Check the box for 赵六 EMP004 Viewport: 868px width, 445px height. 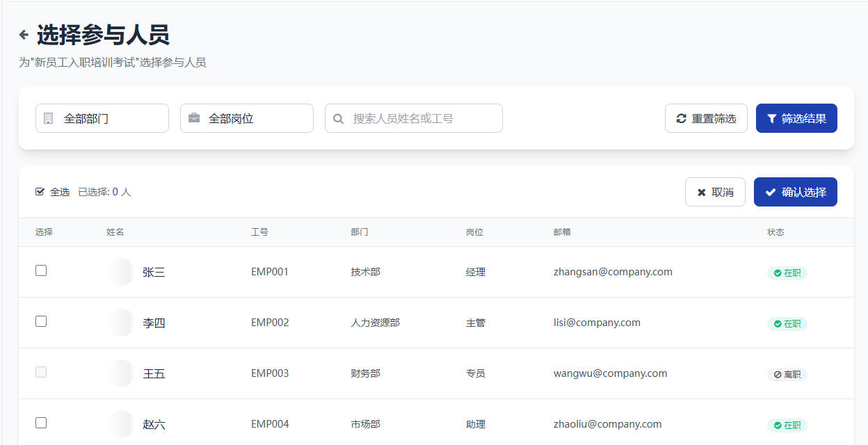click(41, 423)
